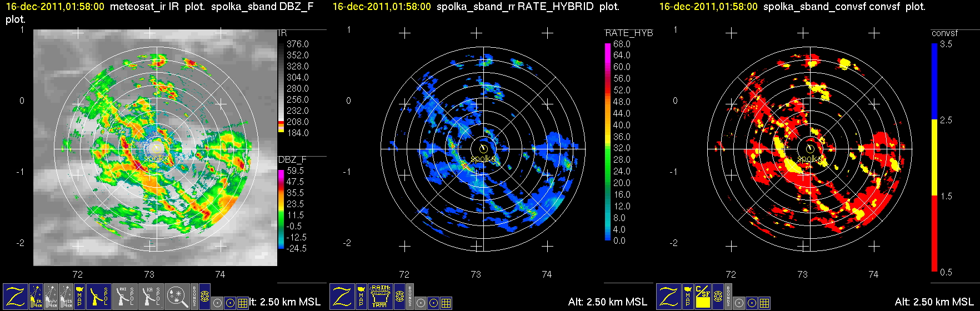Click the blue circle icon in convsf panel
The height and width of the screenshot is (311, 980).
coord(752,303)
